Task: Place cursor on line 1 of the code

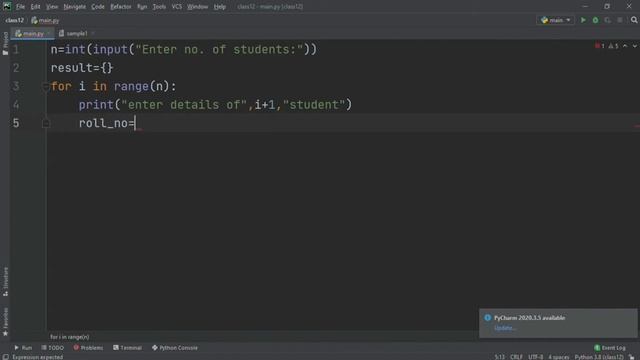Action: (x=184, y=49)
